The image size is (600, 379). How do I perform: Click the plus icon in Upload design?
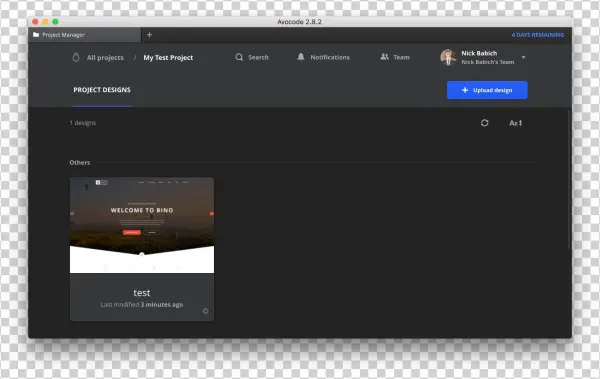point(465,90)
